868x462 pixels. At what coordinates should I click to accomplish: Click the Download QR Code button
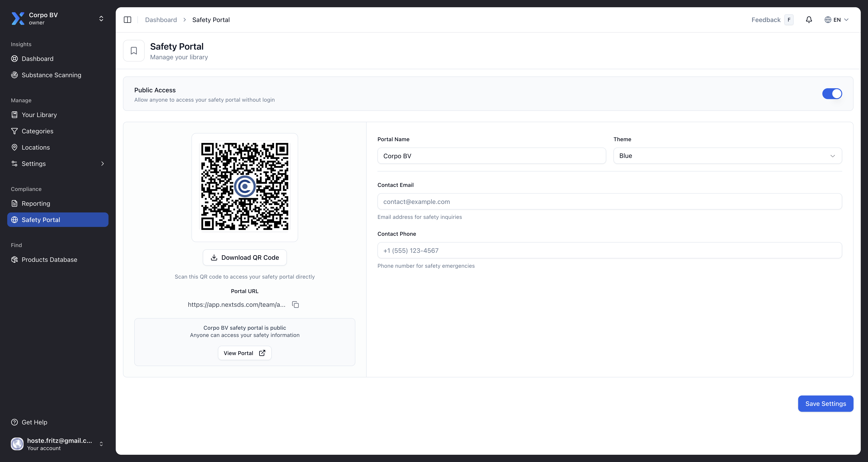pos(244,257)
